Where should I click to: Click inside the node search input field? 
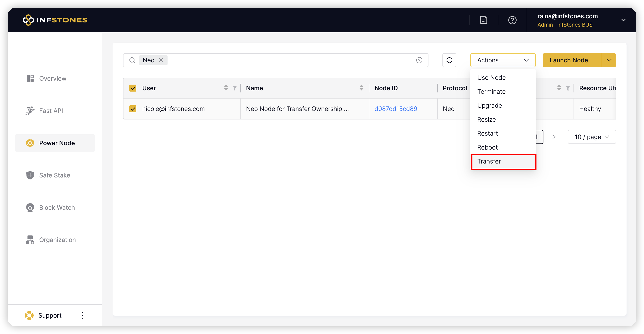pos(288,60)
